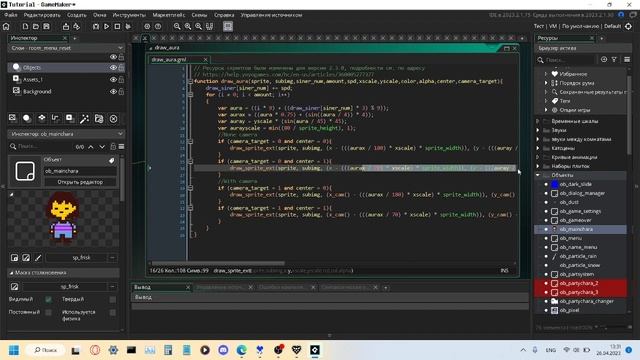The height and width of the screenshot is (360, 640).
Task: Uncheck the Видимый checkbox
Action: coord(49,300)
